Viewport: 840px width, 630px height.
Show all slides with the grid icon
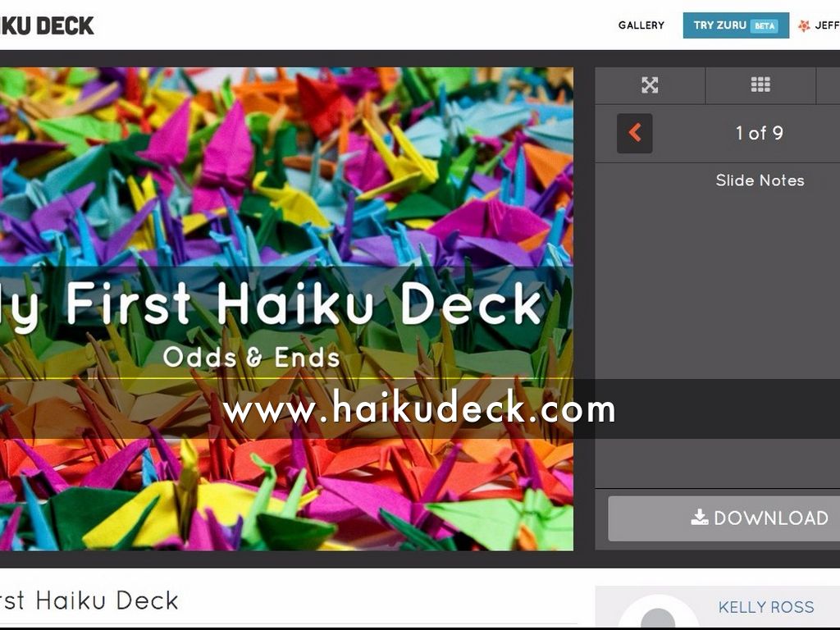[760, 84]
